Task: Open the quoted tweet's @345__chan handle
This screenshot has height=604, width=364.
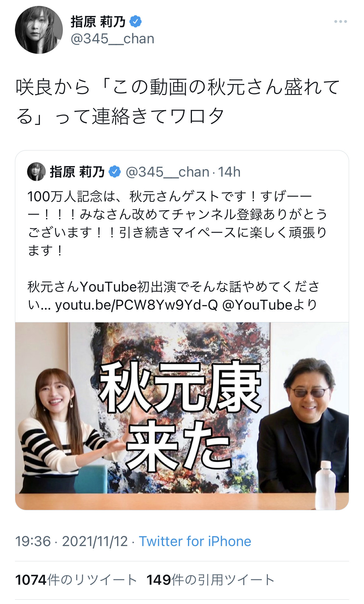Action: coord(167,172)
